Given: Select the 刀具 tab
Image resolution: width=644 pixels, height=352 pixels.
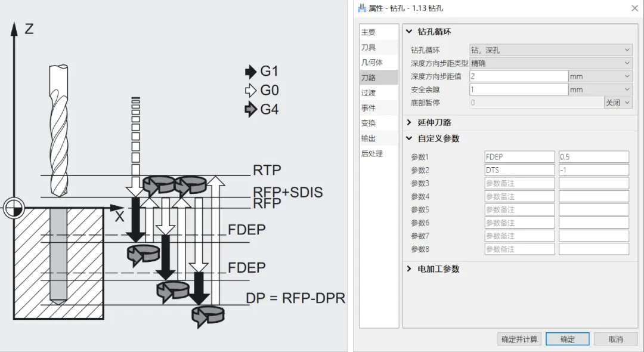Looking at the screenshot, I should coord(379,47).
